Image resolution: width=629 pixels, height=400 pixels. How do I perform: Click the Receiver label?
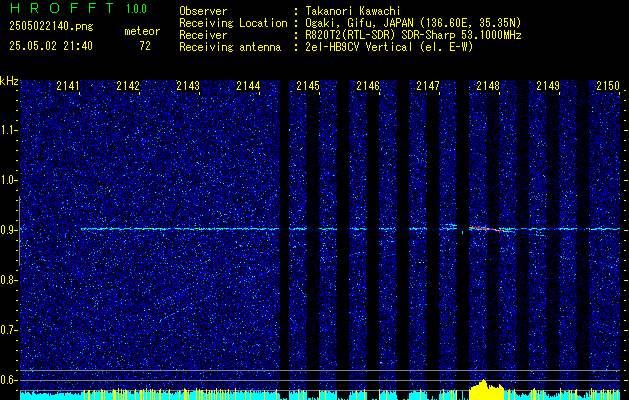203,35
